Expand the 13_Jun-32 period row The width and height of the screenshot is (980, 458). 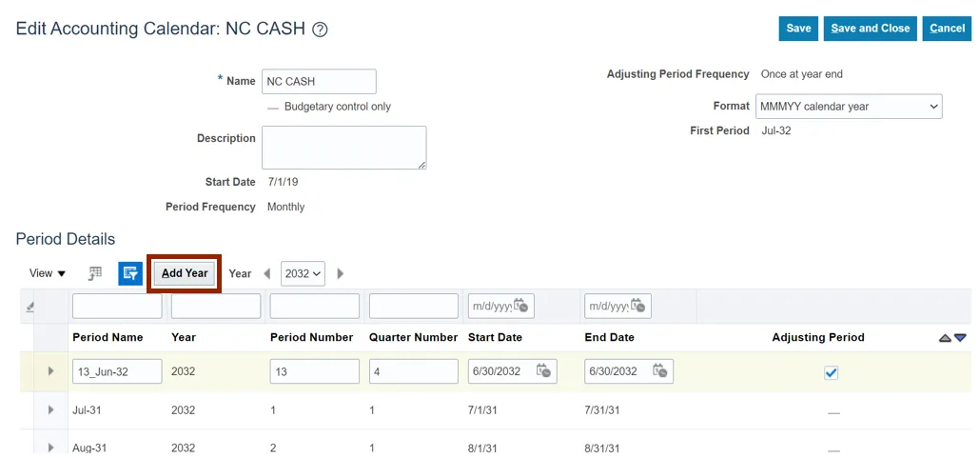pyautogui.click(x=51, y=371)
